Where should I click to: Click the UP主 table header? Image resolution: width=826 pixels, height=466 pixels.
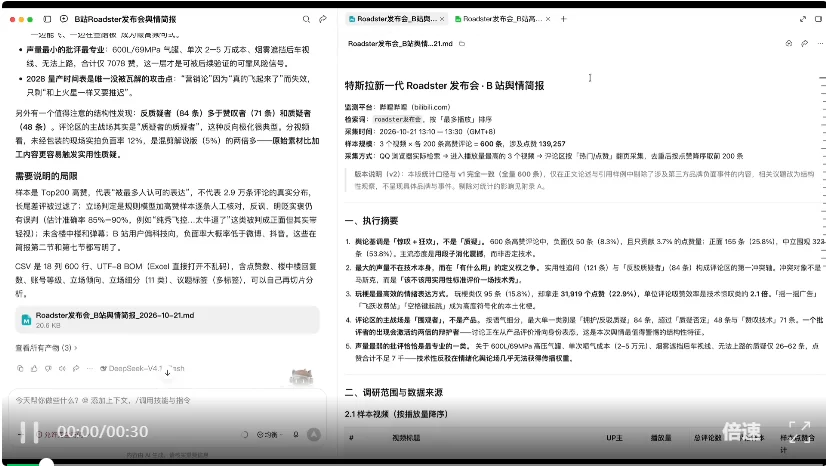614,438
